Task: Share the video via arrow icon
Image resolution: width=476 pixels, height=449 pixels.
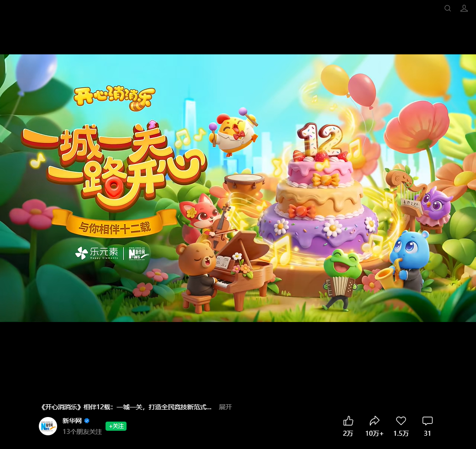Action: point(375,421)
